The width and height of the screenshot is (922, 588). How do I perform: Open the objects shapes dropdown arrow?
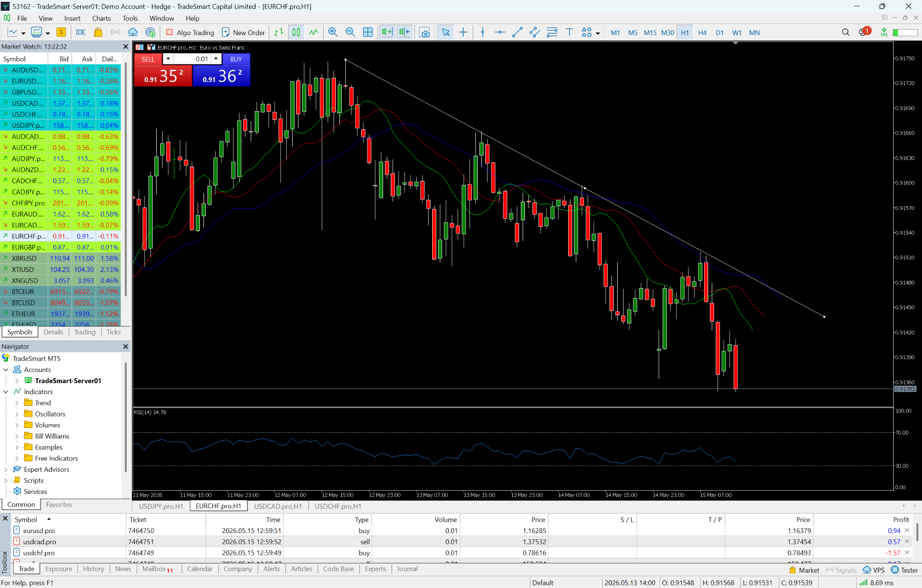pyautogui.click(x=598, y=33)
